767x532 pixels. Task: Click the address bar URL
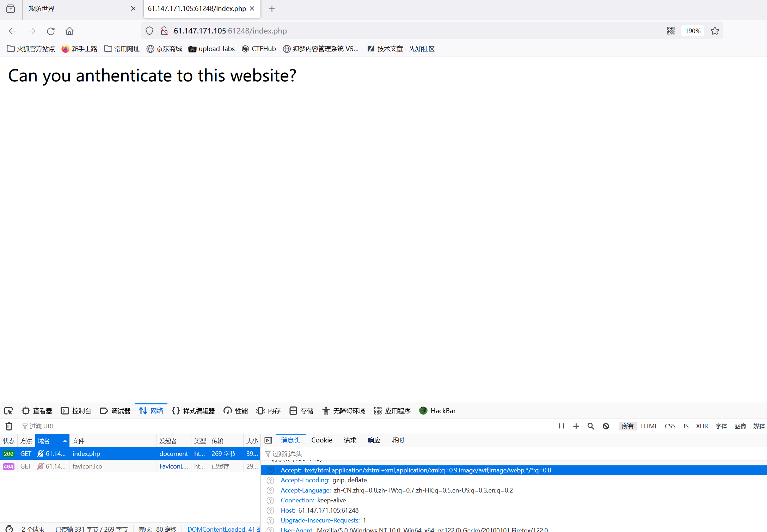[230, 31]
